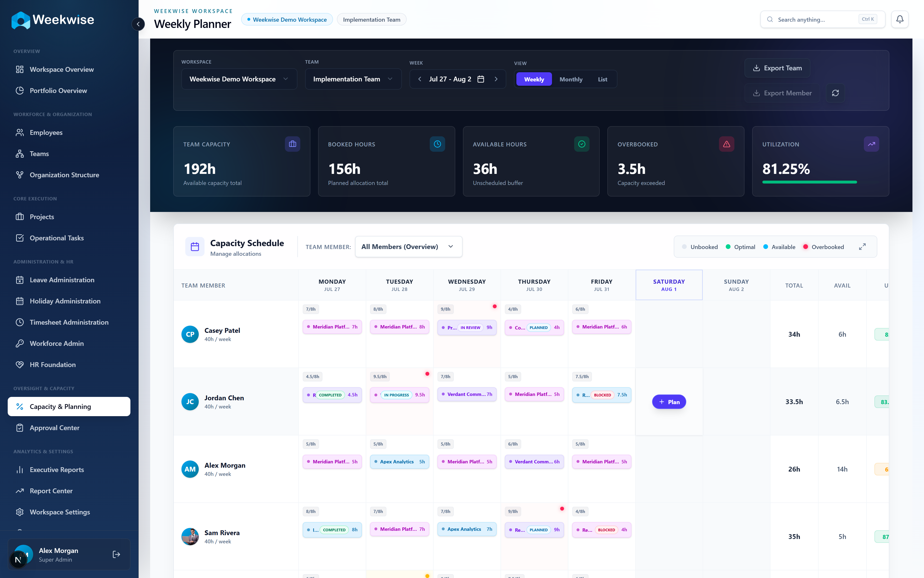The width and height of the screenshot is (924, 578).
Task: Click the refresh icon beside Export Member
Action: click(835, 93)
